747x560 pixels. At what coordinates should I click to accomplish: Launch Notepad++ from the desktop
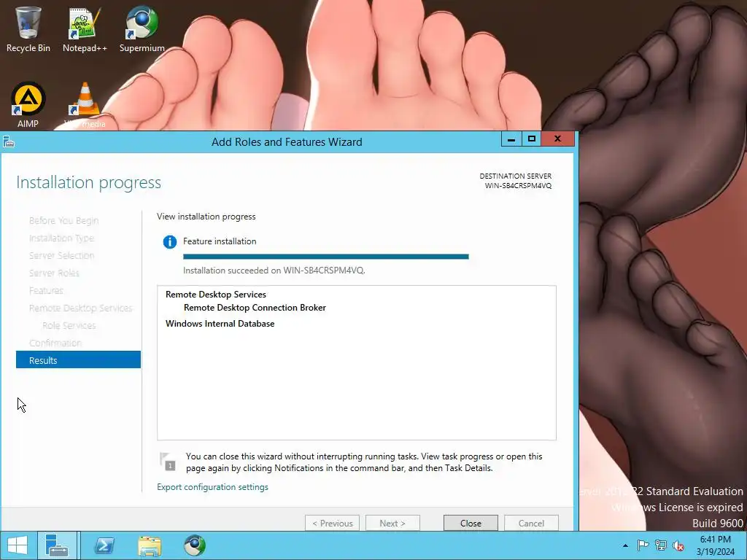(85, 29)
